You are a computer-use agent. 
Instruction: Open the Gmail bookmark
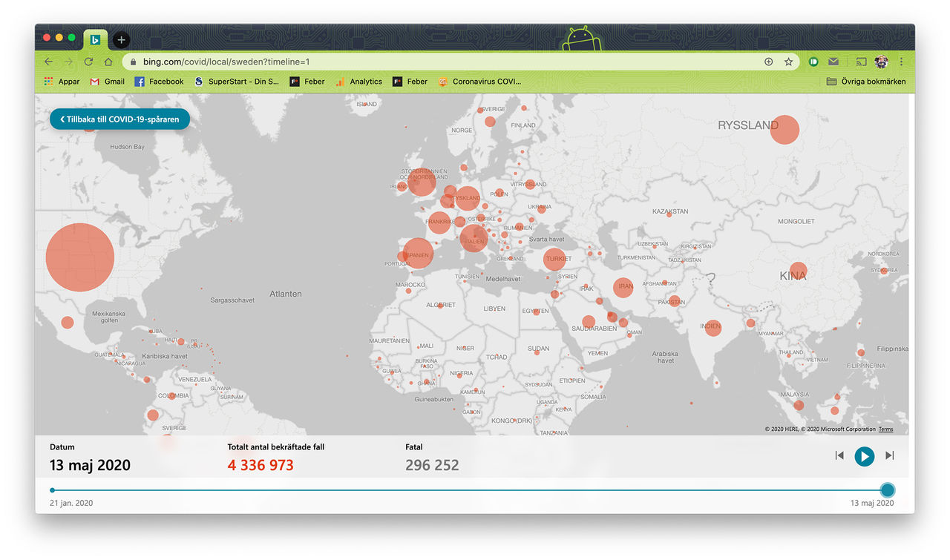pyautogui.click(x=107, y=82)
